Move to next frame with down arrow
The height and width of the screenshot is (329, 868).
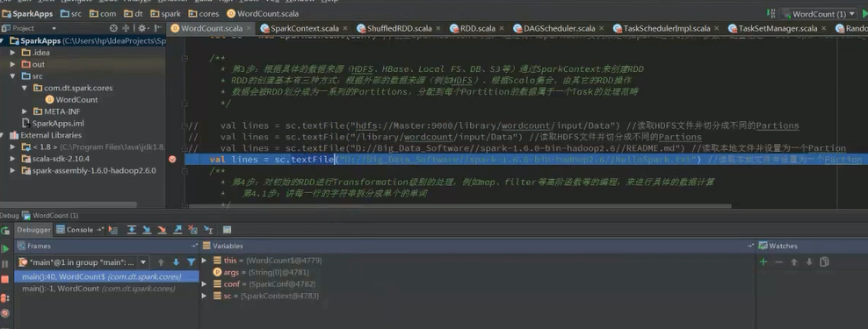pyautogui.click(x=176, y=262)
